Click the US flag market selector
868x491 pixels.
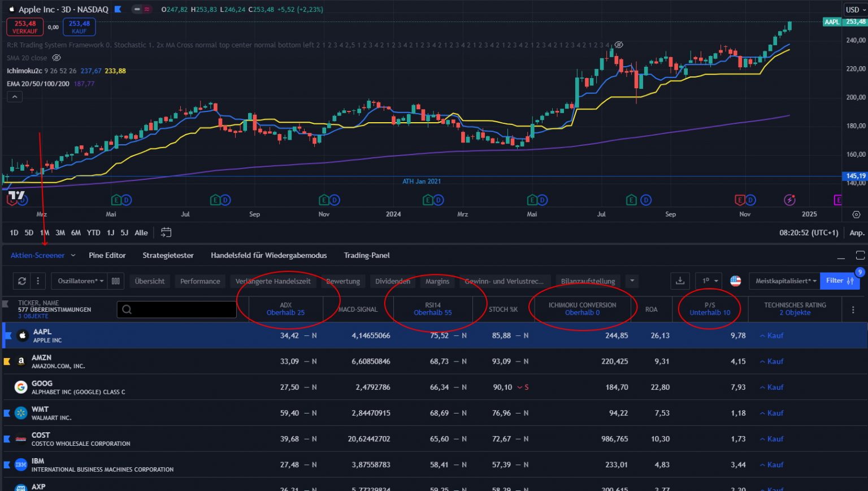(736, 281)
